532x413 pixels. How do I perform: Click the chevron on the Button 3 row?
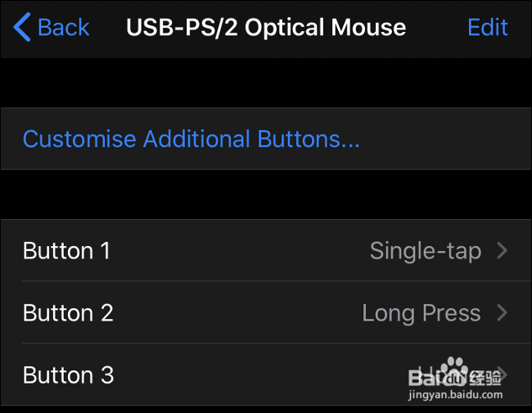coord(503,375)
